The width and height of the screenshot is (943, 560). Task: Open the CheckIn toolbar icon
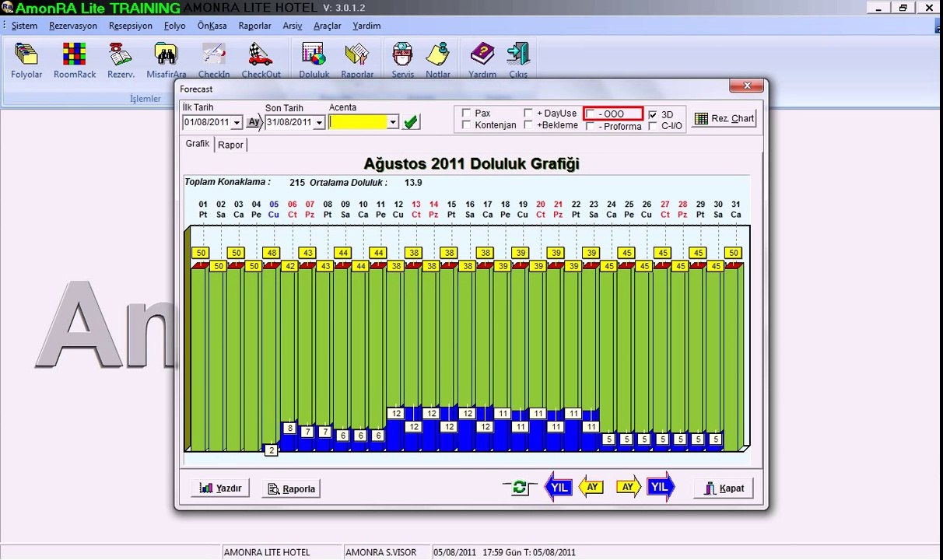tap(214, 60)
